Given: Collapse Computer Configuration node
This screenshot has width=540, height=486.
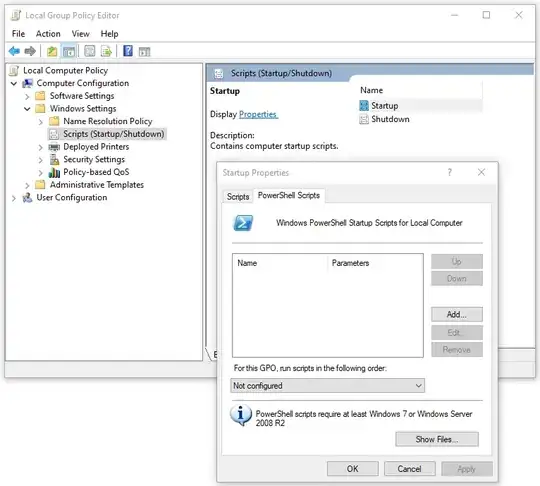Looking at the screenshot, I should click(14, 83).
